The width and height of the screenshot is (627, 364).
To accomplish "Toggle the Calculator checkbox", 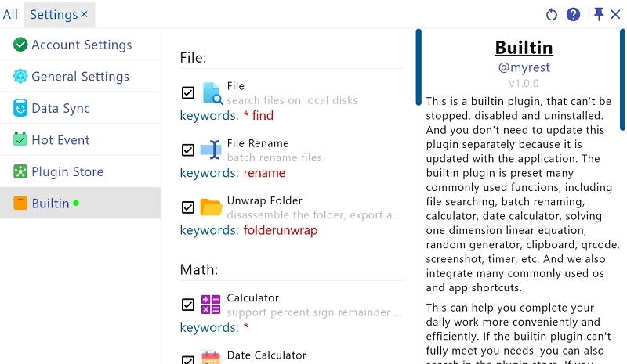I will pos(188,305).
